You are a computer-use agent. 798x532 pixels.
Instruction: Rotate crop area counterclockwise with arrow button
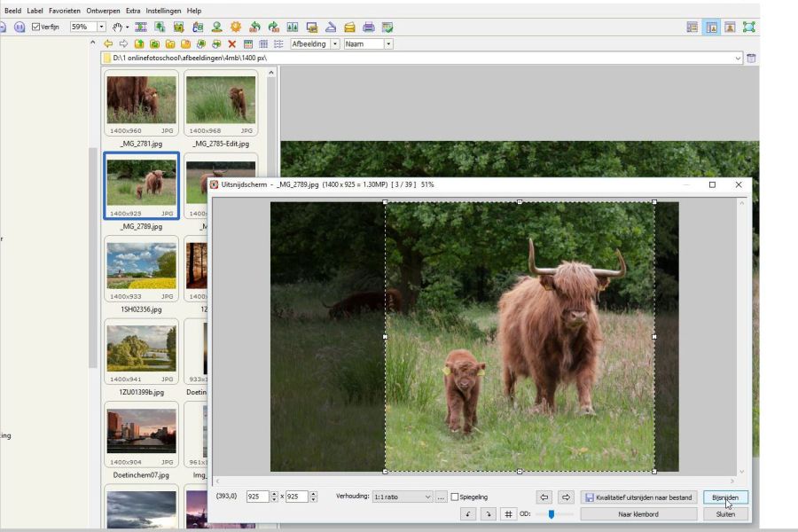point(469,514)
